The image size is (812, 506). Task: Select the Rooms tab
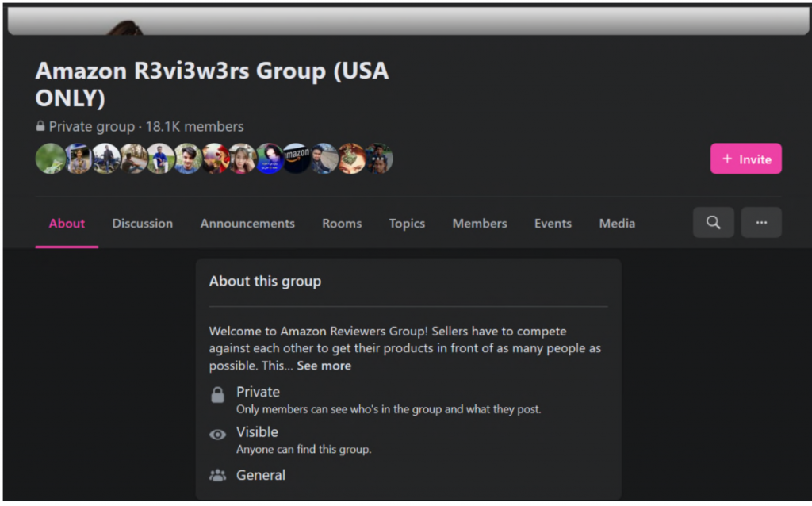coord(342,224)
